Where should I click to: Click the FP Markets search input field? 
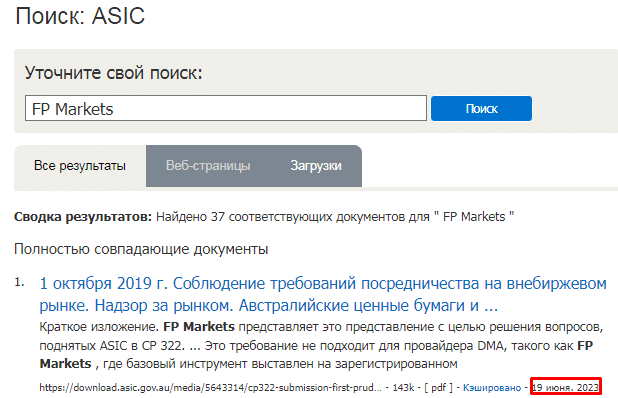[226, 108]
